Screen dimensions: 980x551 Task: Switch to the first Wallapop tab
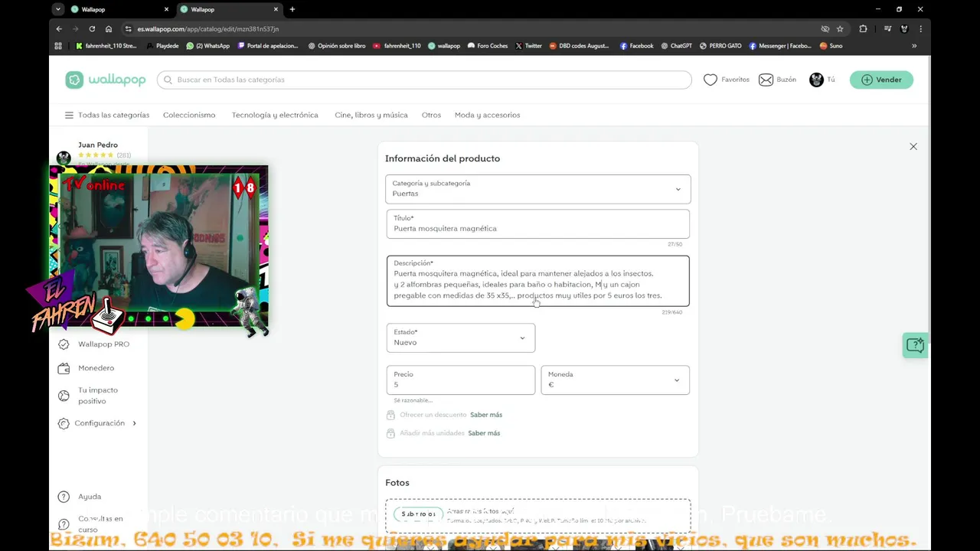(120, 9)
